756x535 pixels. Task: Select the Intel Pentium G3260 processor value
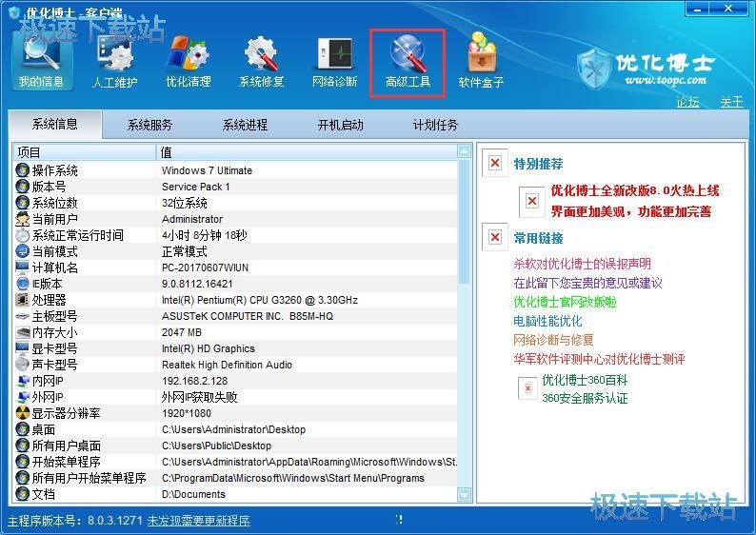click(260, 300)
